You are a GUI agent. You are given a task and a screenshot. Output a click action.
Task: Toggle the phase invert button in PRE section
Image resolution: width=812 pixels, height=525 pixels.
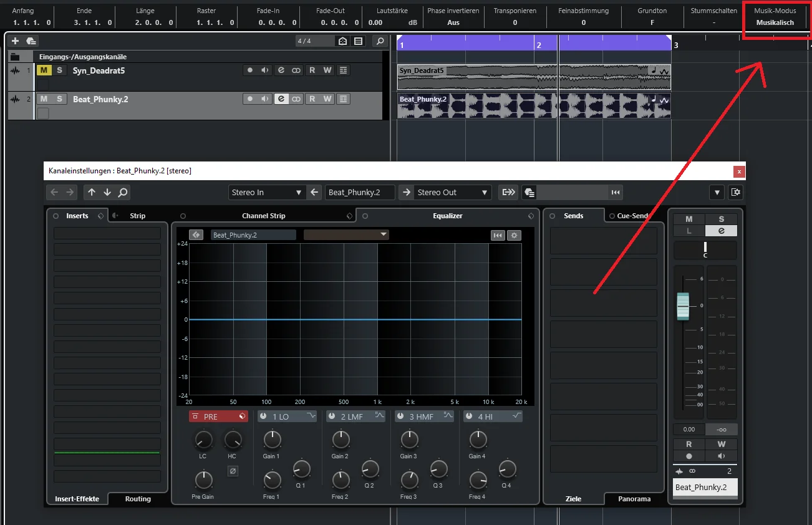point(233,471)
